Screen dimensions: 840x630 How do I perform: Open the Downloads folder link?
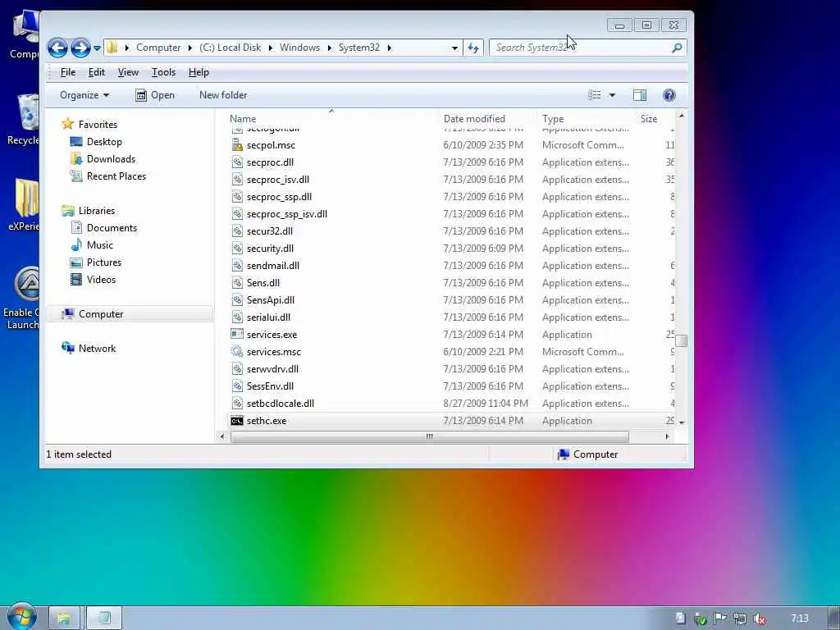111,159
